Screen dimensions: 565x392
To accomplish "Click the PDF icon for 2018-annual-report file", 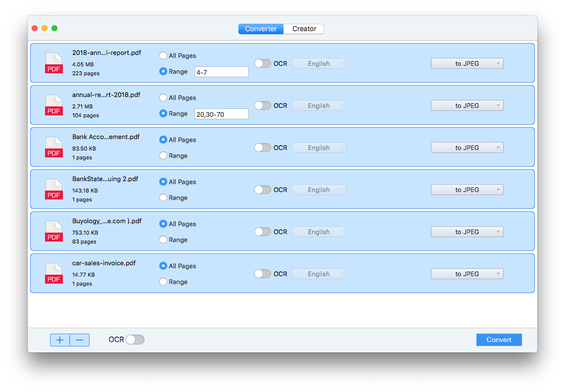I will (x=54, y=63).
